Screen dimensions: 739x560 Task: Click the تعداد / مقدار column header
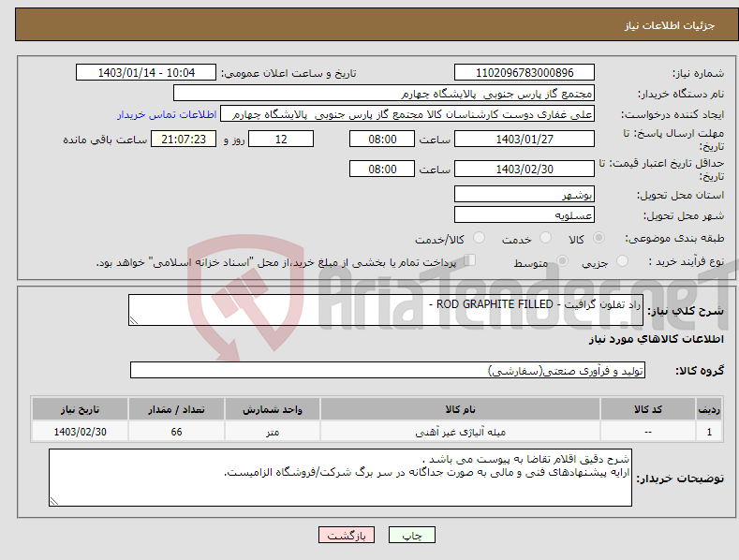(176, 409)
